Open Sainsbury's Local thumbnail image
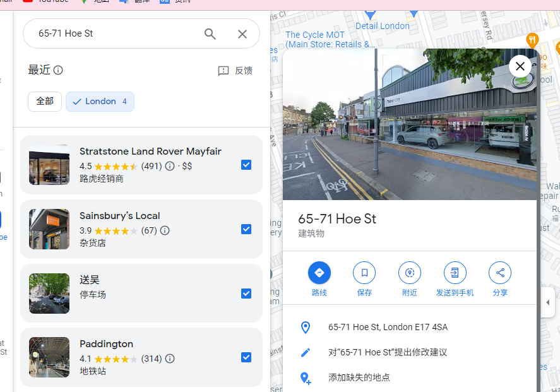560x392 pixels. click(x=49, y=229)
